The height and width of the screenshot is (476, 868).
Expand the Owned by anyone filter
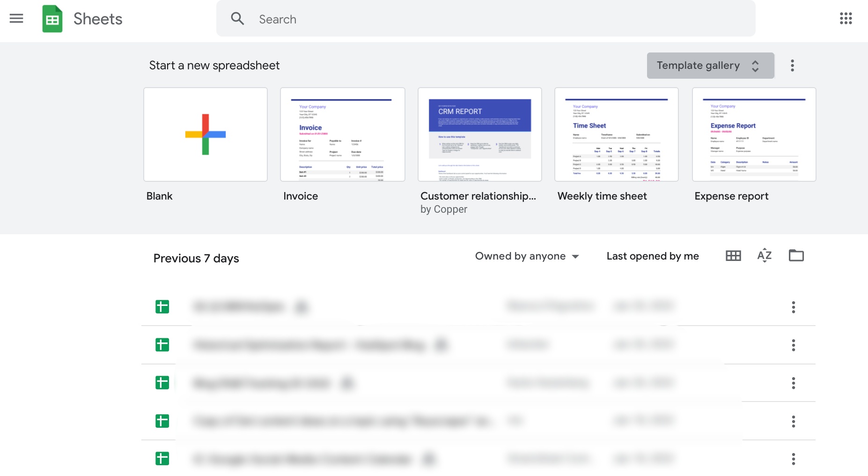527,256
